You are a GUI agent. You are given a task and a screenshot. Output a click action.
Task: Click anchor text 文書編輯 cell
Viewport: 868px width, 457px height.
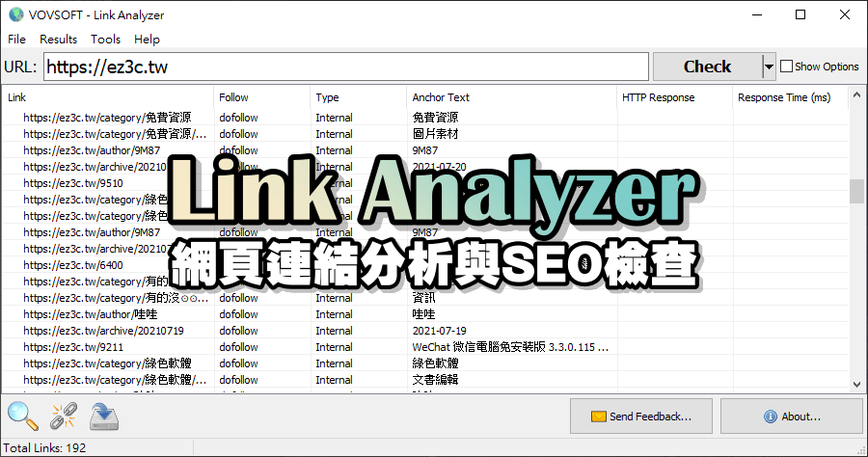(x=436, y=380)
